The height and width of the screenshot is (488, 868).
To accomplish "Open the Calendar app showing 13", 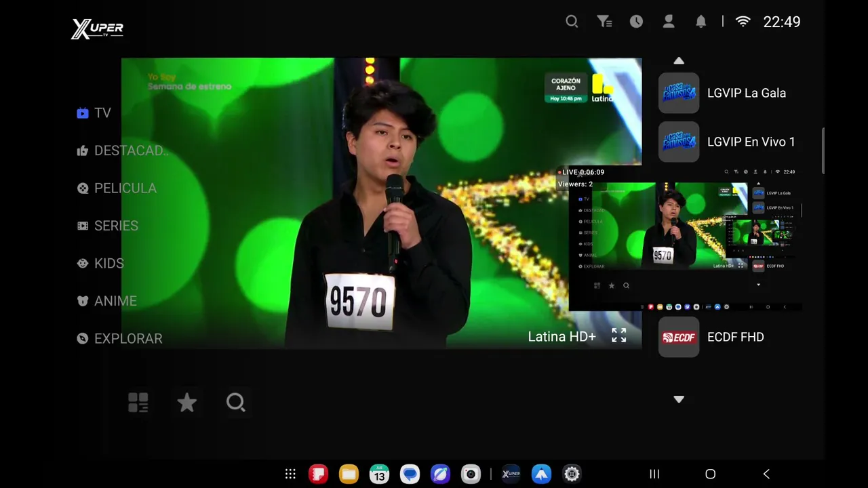I will pyautogui.click(x=379, y=474).
